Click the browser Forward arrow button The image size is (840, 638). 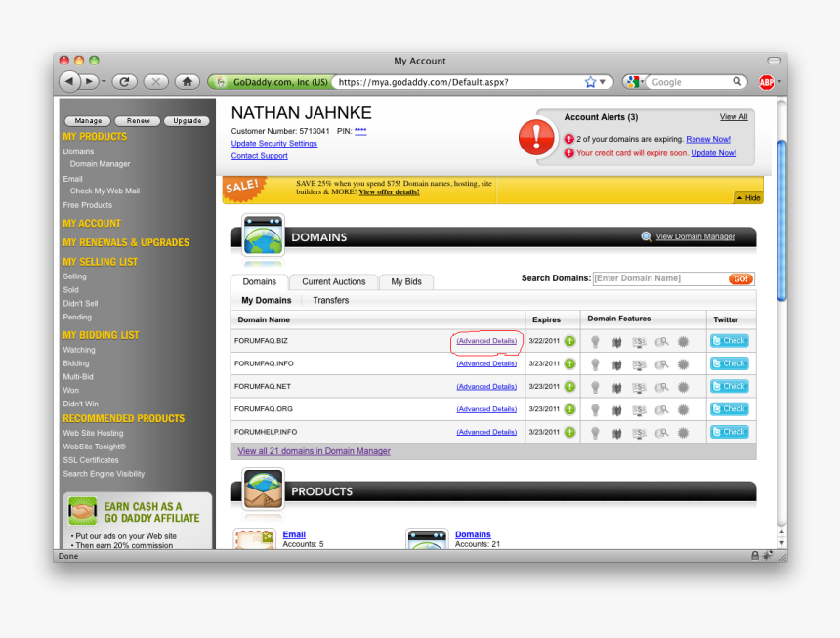click(89, 82)
